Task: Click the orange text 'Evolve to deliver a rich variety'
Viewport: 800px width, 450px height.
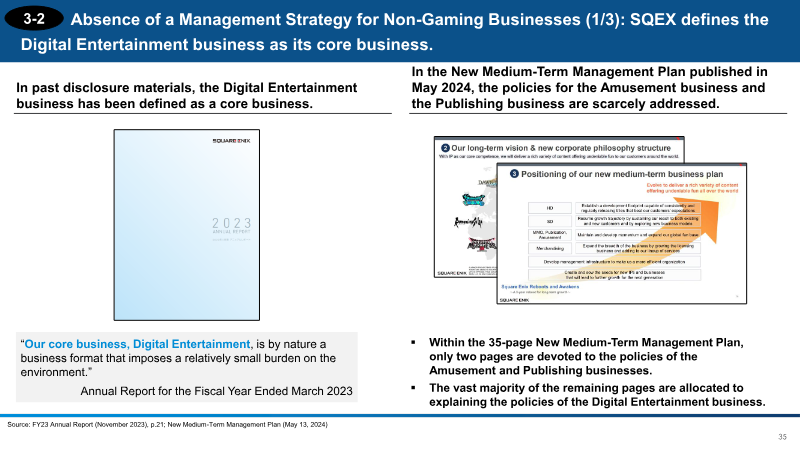Action: click(692, 188)
